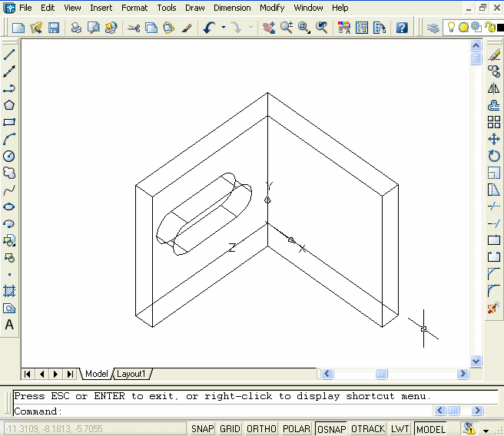Select the Construction Line tool
This screenshot has height=436, width=504.
[x=9, y=71]
